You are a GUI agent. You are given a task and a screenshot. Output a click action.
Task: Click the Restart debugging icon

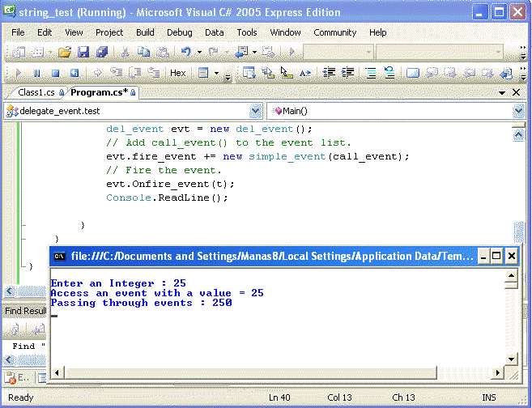74,73
